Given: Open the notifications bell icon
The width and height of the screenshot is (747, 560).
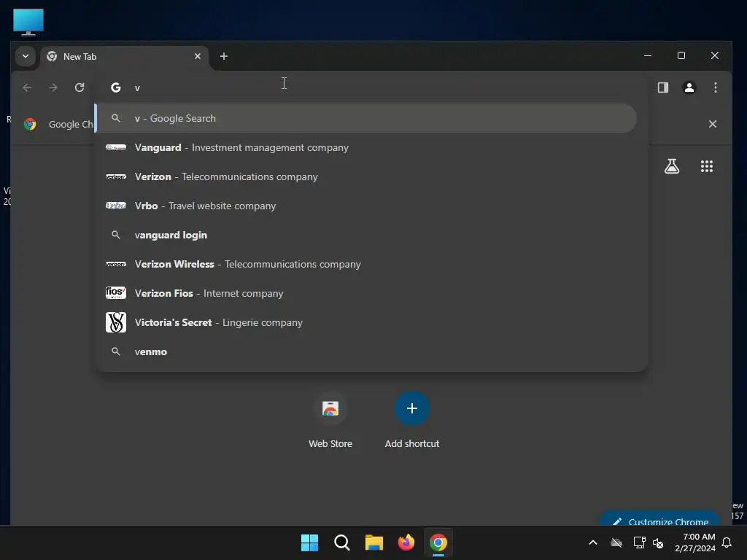Looking at the screenshot, I should 727,542.
